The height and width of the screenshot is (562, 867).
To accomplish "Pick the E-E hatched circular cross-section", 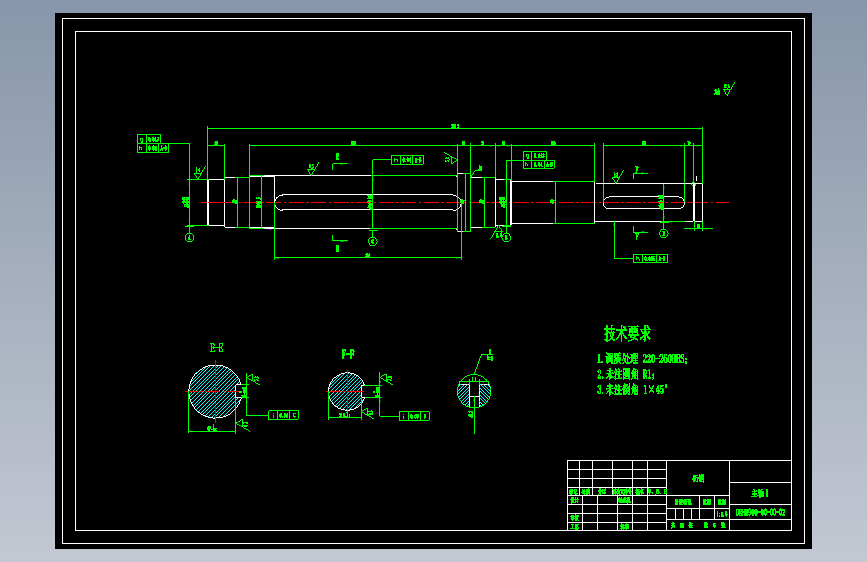I will click(x=216, y=392).
